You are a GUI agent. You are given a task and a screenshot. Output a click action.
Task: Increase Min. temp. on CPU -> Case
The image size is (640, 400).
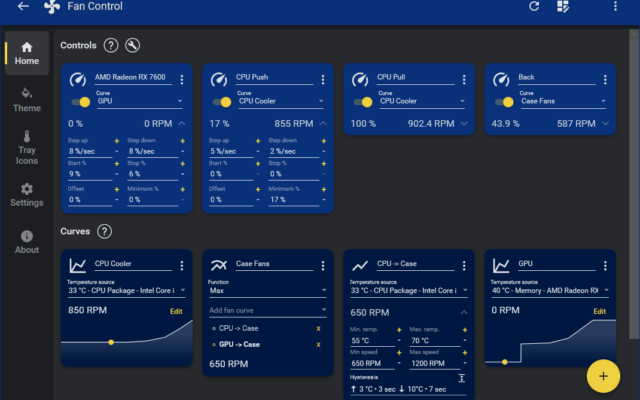(x=399, y=330)
